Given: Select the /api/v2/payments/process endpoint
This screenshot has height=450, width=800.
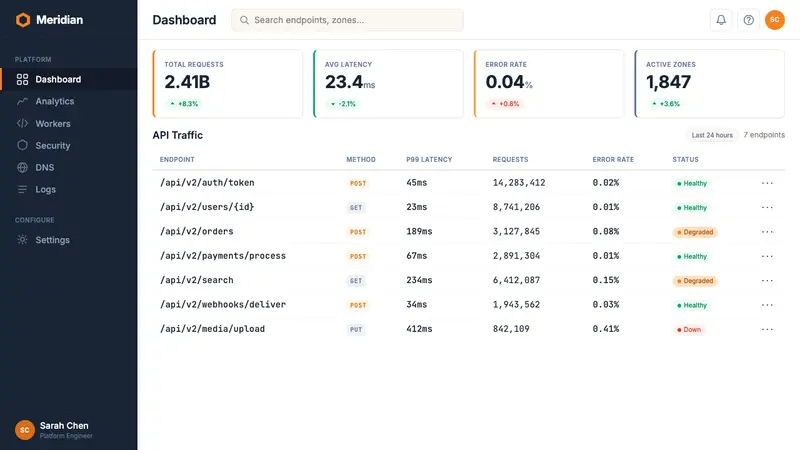Looking at the screenshot, I should [x=223, y=256].
